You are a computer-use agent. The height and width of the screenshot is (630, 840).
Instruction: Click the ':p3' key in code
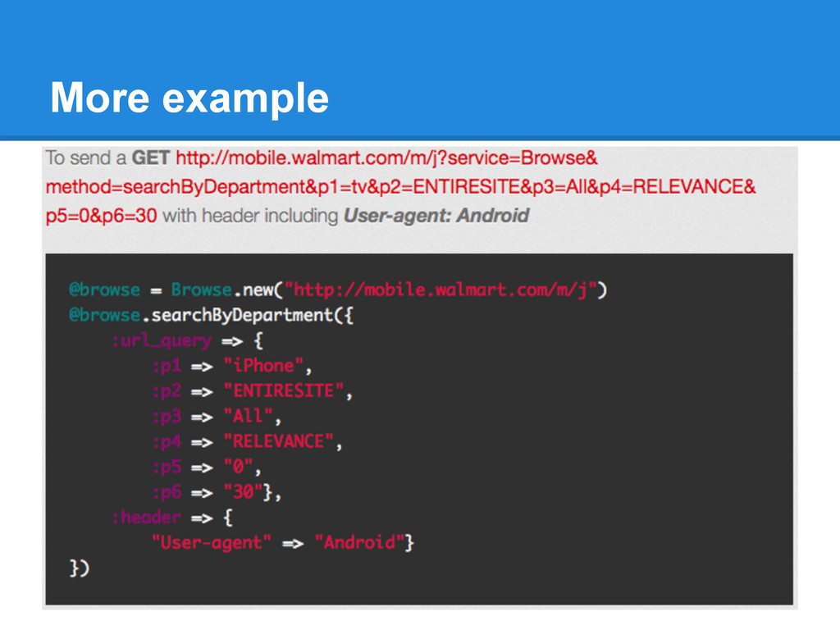(167, 416)
